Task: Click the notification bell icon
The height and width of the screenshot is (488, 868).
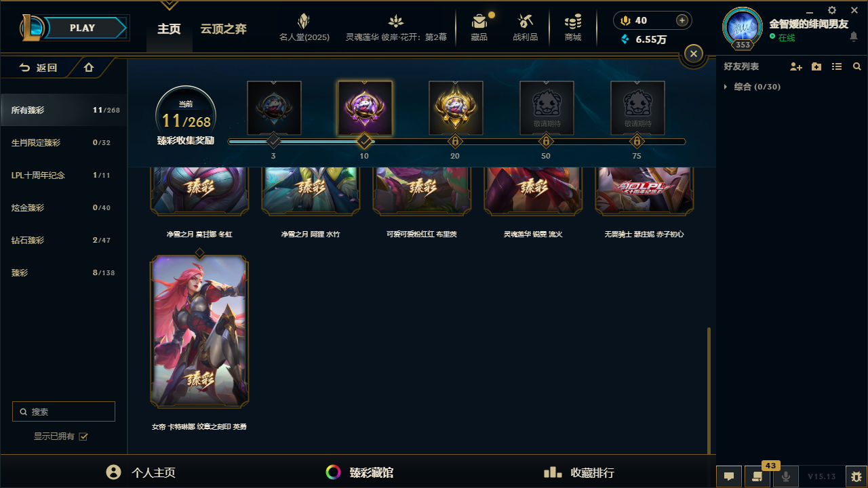Action: pos(854,37)
